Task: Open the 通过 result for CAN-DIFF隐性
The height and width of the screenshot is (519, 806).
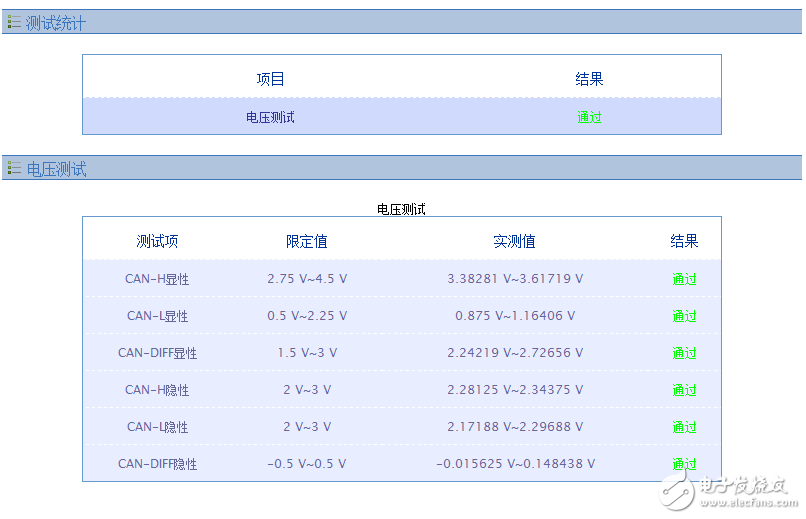Action: click(x=684, y=464)
